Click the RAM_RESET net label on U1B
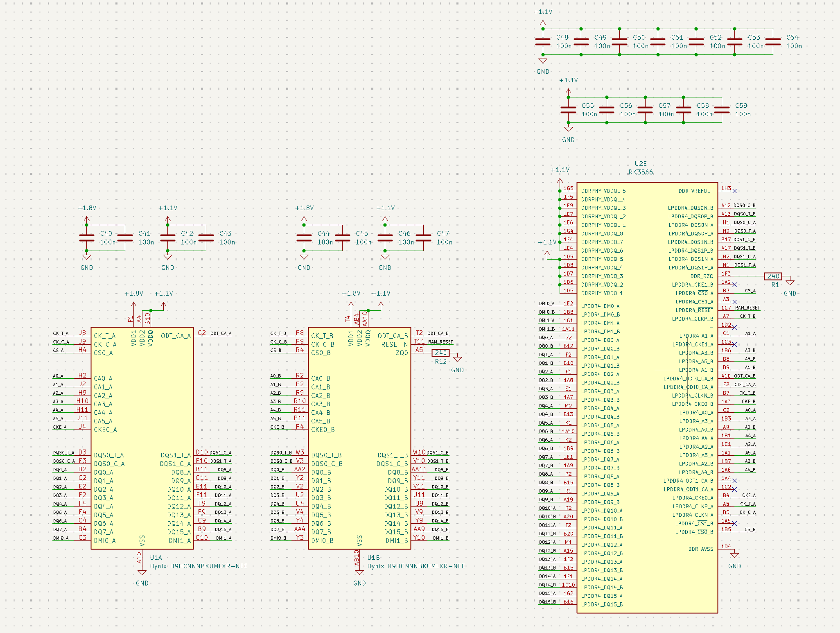The image size is (840, 633). (440, 342)
